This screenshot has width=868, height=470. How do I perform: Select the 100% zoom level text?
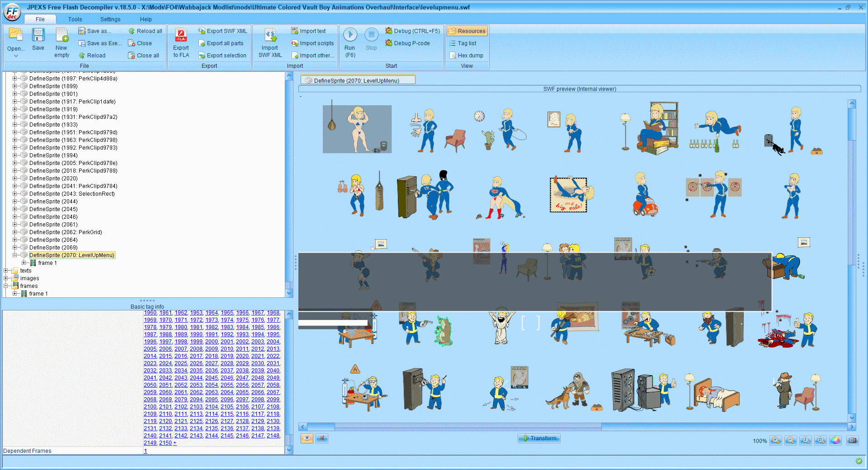(760, 441)
